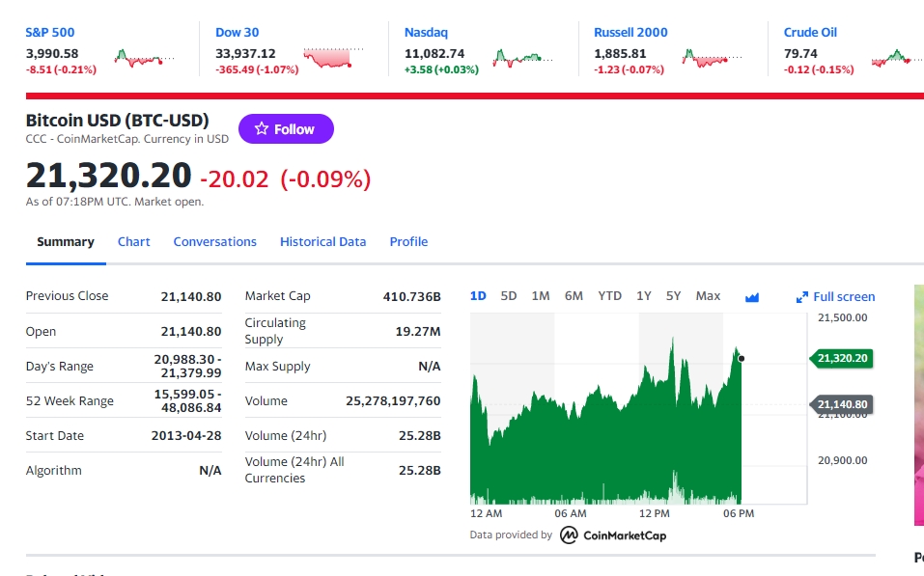The height and width of the screenshot is (576, 924).
Task: Open the Profile tab
Action: tap(409, 241)
